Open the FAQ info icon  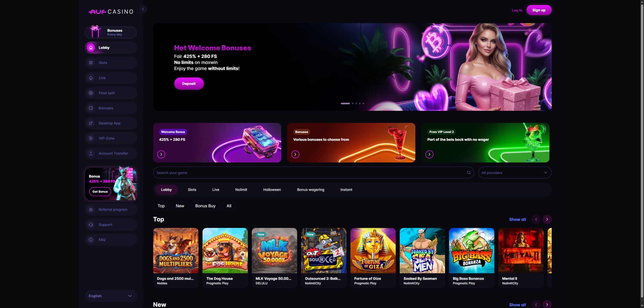tap(91, 240)
